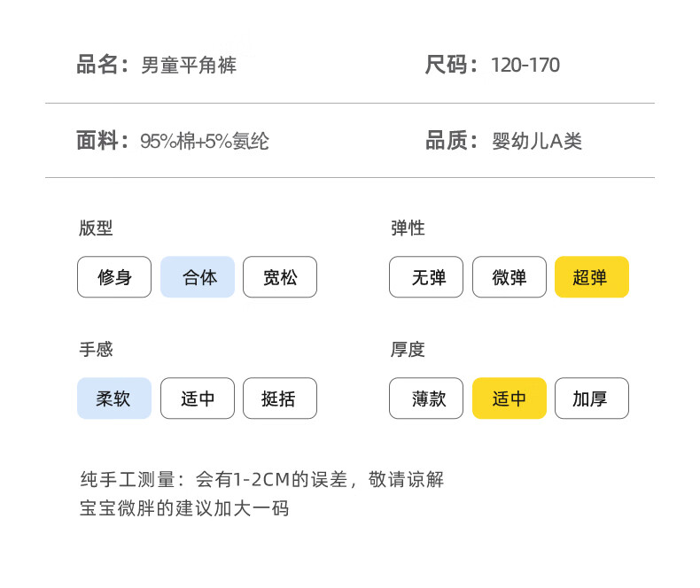The width and height of the screenshot is (700, 588).
Task: Select the highlighted 合体 fit option
Action: (x=198, y=277)
